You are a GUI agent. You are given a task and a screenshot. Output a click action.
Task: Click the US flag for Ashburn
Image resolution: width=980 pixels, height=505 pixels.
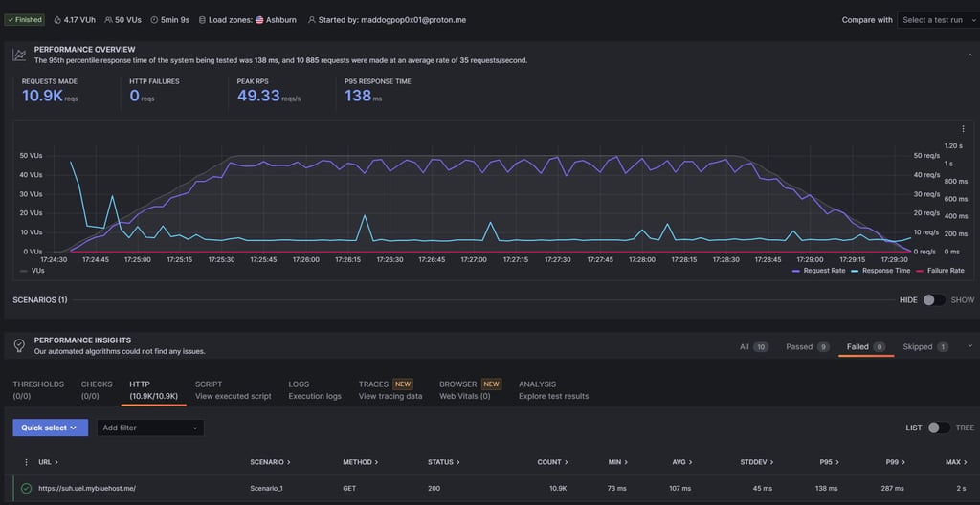click(x=259, y=20)
